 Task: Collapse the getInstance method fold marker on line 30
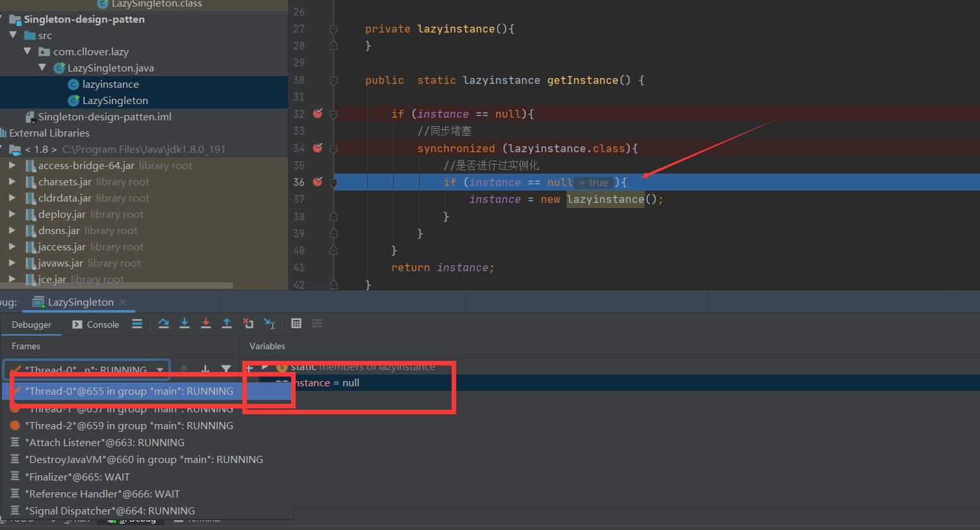tap(333, 81)
